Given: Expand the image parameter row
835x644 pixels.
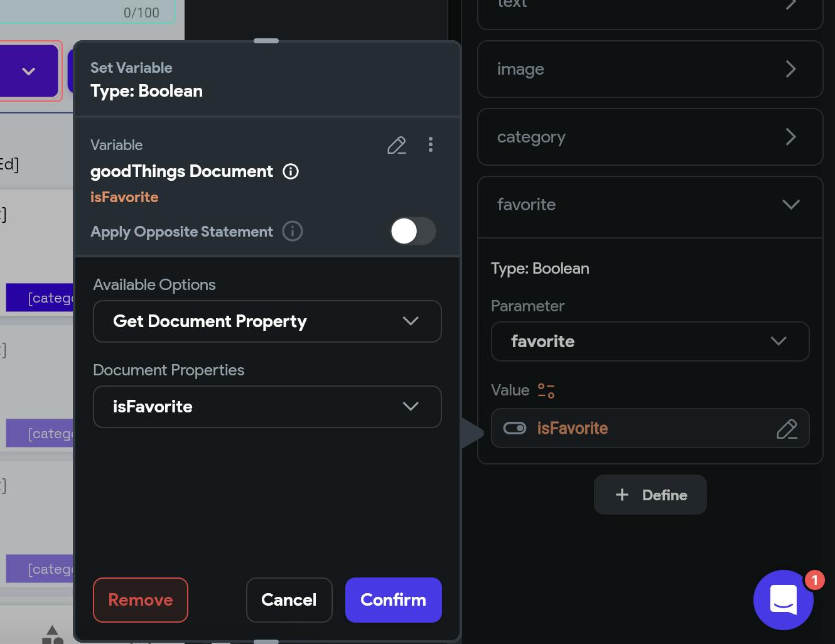Looking at the screenshot, I should 650,69.
